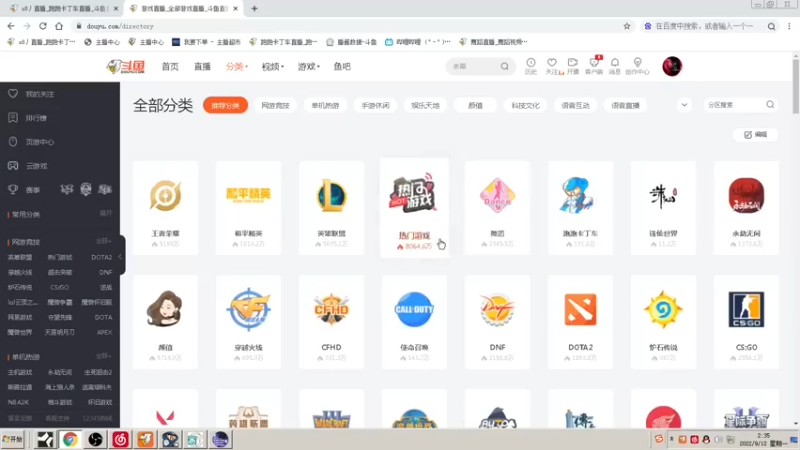Open the 游戏 dropdown in navigation
The image size is (800, 450).
pyautogui.click(x=309, y=66)
